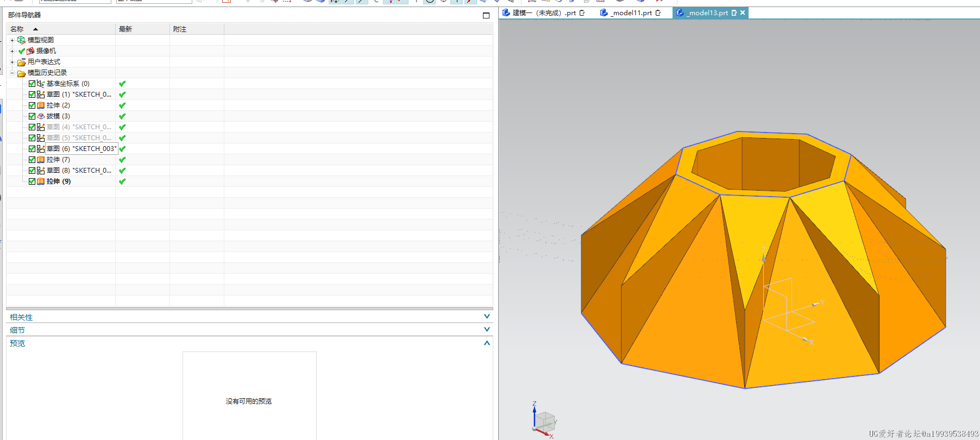Uncheck the 拉伸 (7) checkbox

coord(32,160)
